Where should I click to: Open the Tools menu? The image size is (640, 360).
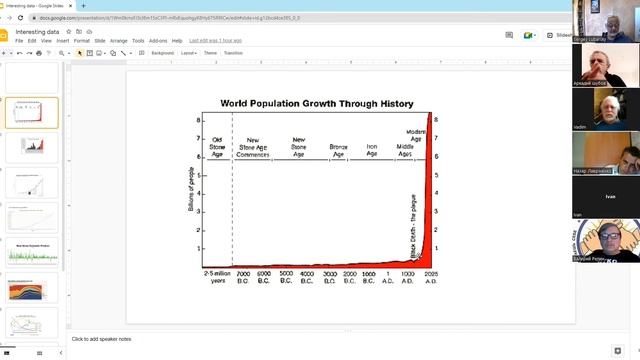click(138, 41)
